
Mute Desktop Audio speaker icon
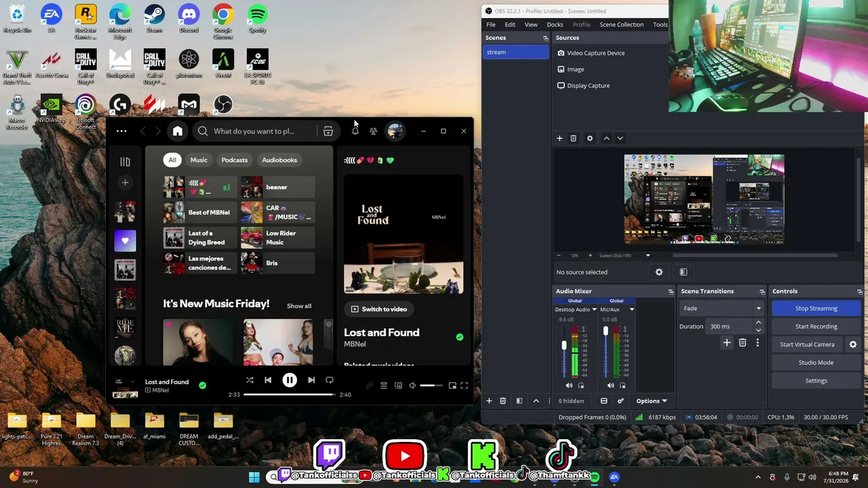(569, 386)
